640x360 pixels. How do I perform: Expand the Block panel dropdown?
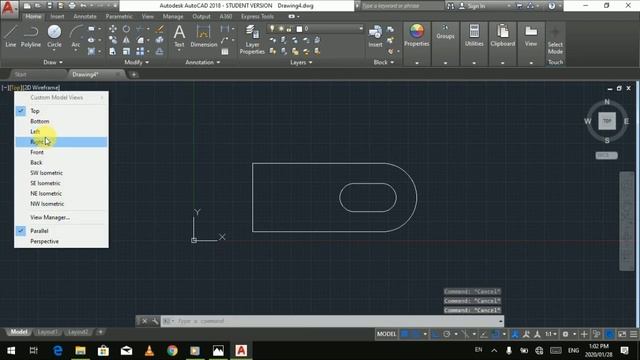pos(384,62)
